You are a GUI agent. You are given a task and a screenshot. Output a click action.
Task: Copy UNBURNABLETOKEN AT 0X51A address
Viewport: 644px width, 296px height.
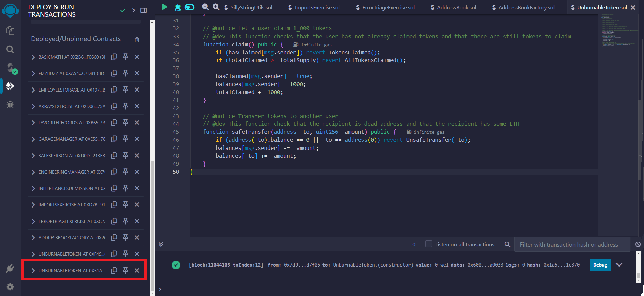tap(114, 271)
